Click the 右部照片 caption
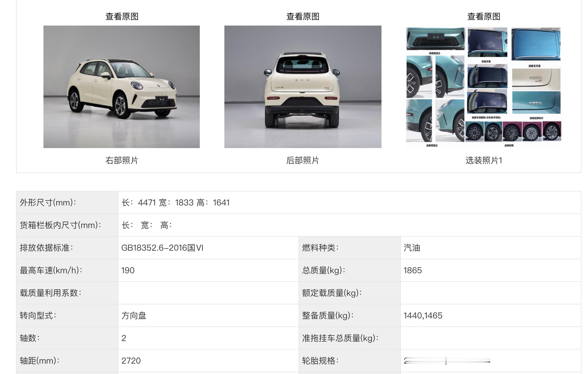Viewport: 588px width, 374px height. coord(122,161)
